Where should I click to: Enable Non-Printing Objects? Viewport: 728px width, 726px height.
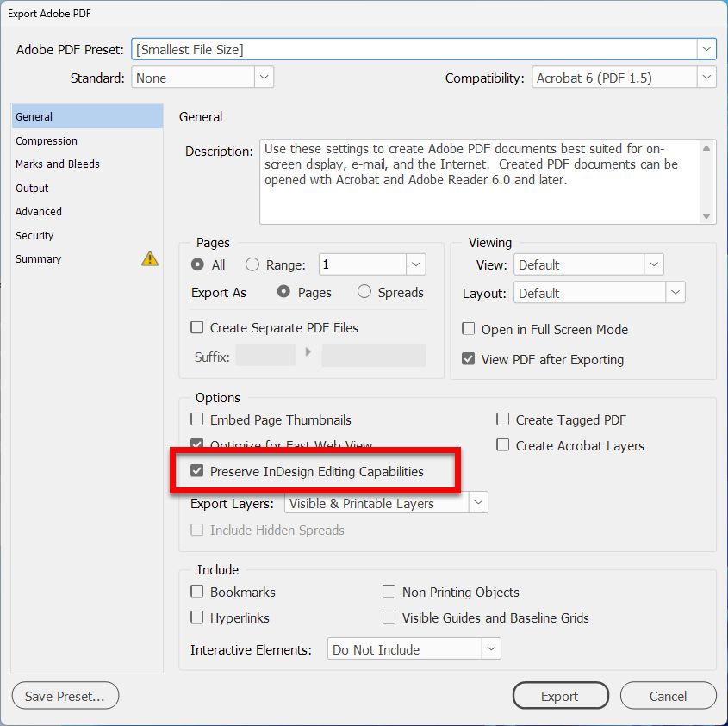tap(389, 592)
